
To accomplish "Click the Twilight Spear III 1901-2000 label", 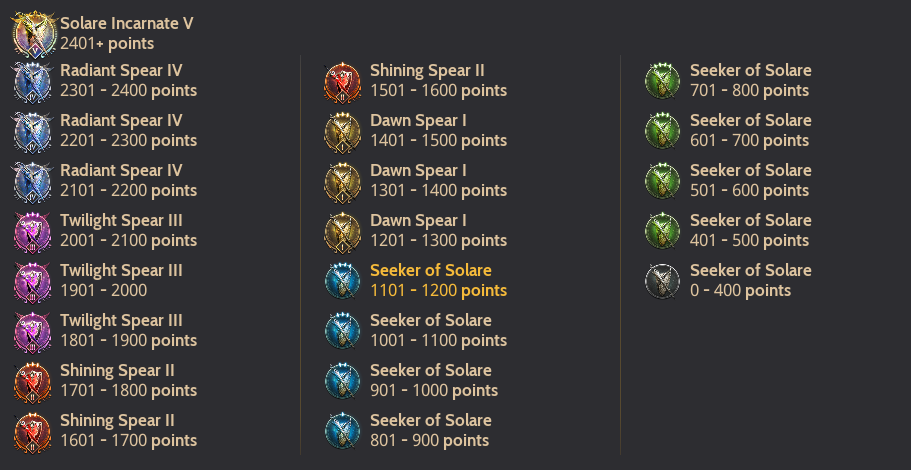I will coord(121,280).
